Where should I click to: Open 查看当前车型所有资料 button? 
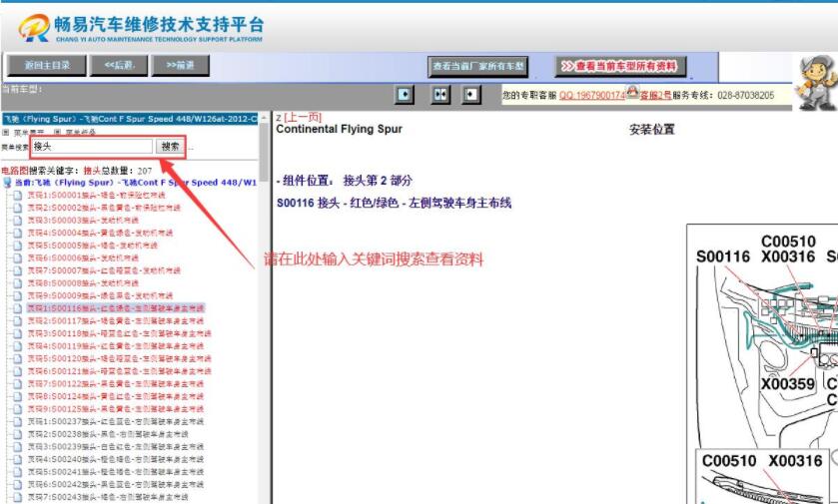[620, 66]
